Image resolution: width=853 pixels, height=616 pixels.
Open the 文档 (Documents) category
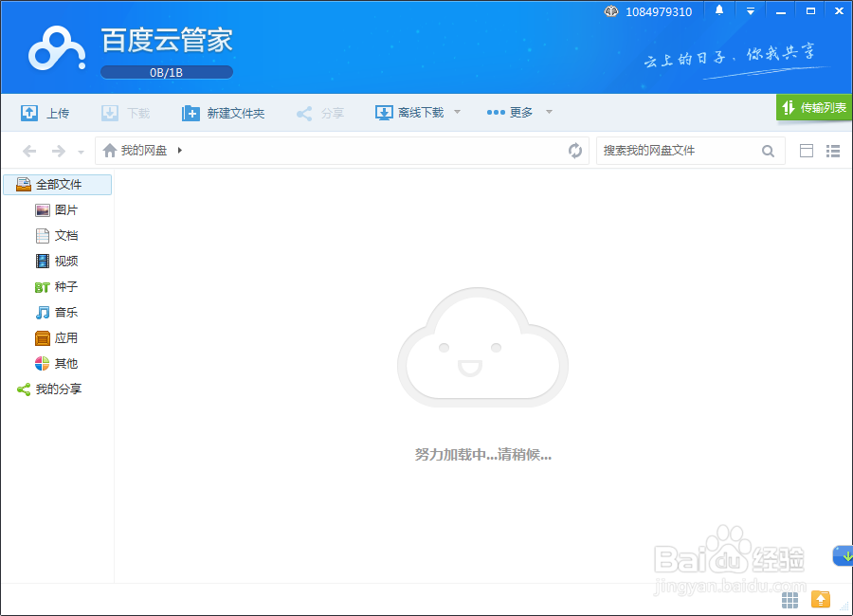[x=42, y=235]
